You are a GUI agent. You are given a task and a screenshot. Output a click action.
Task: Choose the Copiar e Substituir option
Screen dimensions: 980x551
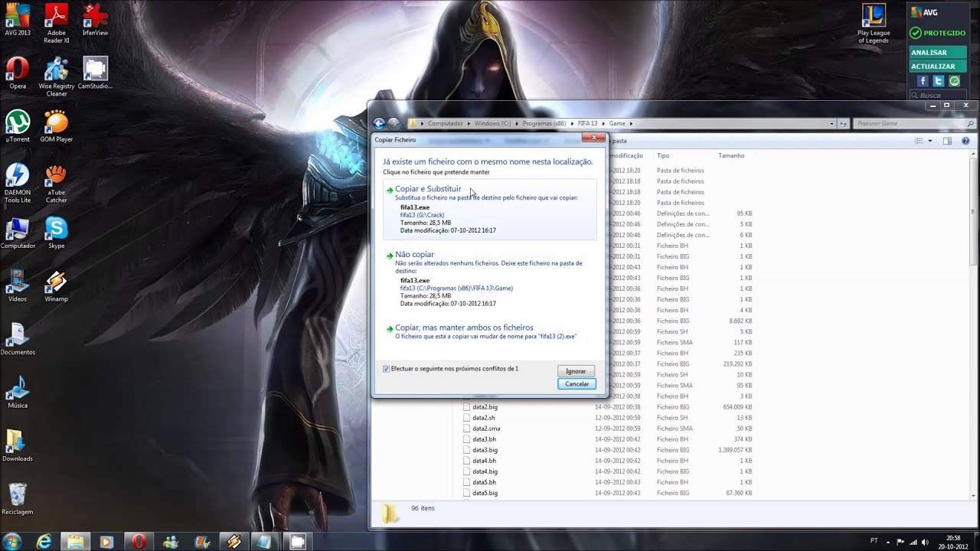coord(490,210)
